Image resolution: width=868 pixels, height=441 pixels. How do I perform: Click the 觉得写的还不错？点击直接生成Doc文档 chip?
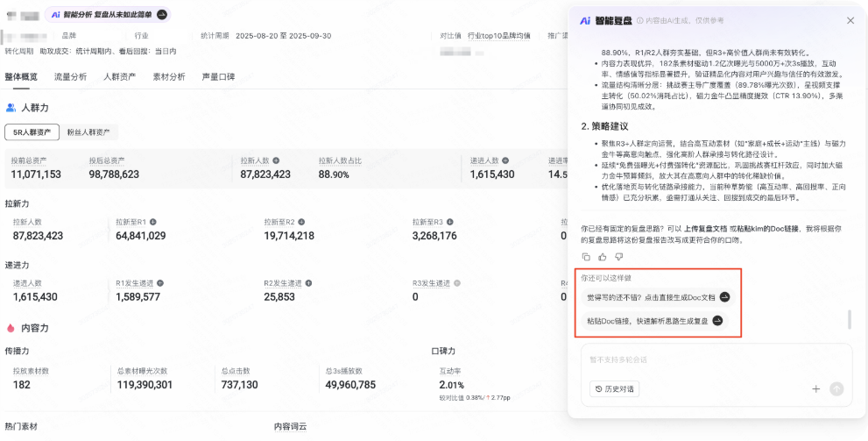pos(658,297)
